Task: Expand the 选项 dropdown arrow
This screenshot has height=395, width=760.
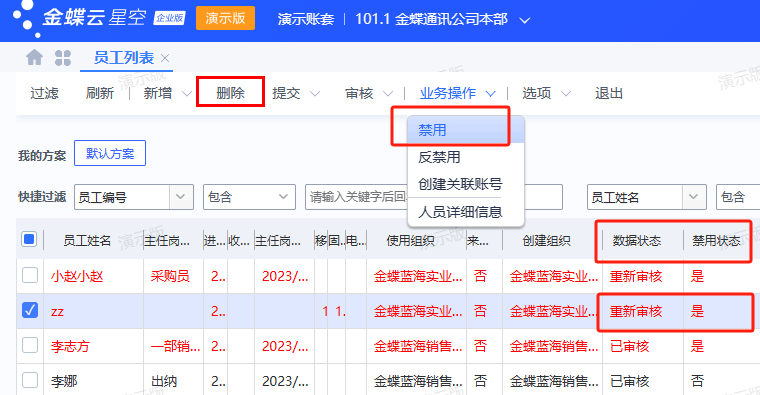Action: click(566, 94)
